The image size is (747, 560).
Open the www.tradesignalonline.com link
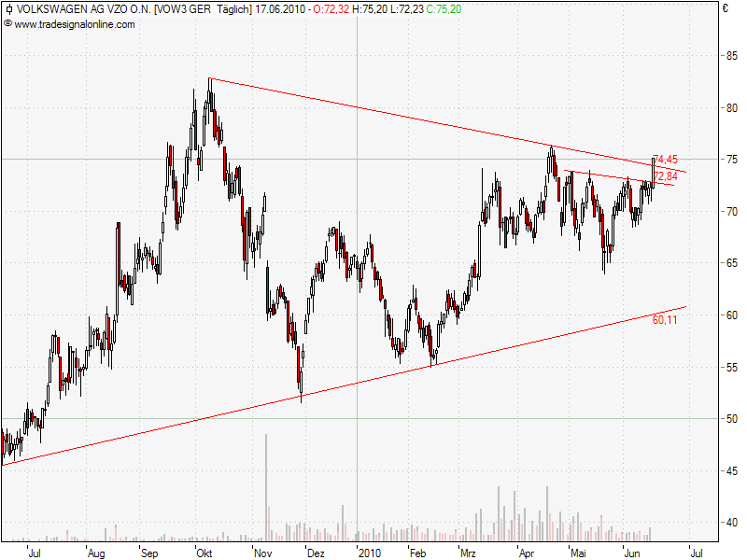pyautogui.click(x=74, y=23)
